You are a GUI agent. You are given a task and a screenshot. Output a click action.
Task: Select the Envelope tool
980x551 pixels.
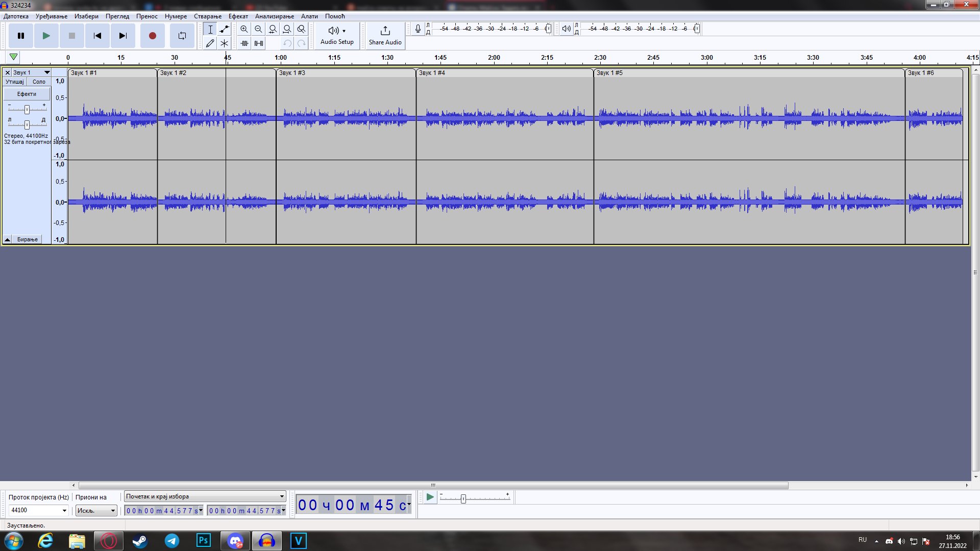click(224, 29)
